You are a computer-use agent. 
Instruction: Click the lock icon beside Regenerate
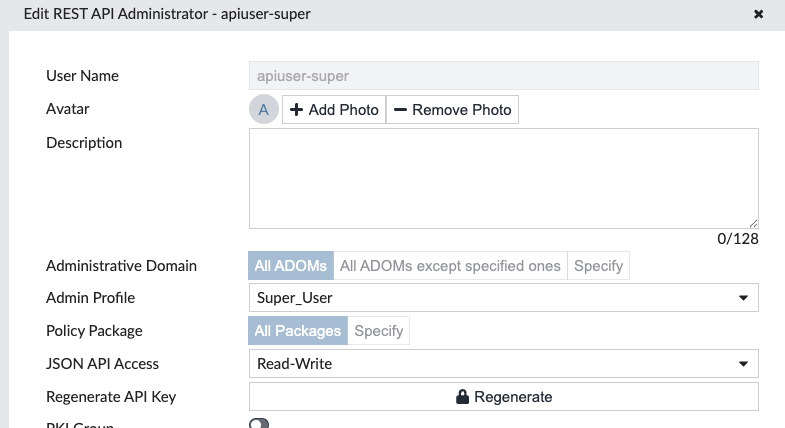(462, 396)
